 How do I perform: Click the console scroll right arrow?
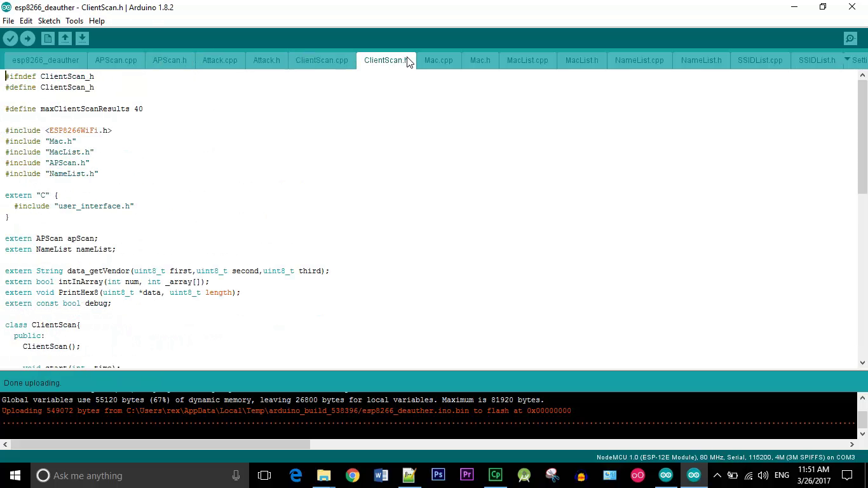[852, 444]
